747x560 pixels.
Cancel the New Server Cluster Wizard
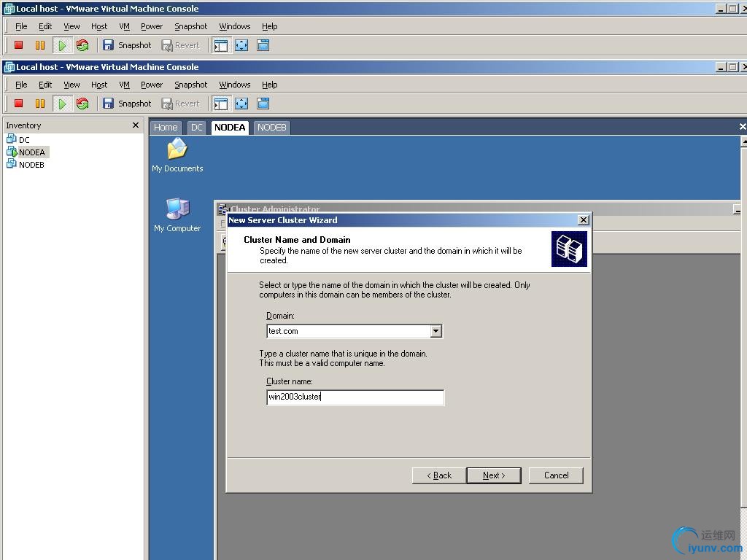point(556,475)
